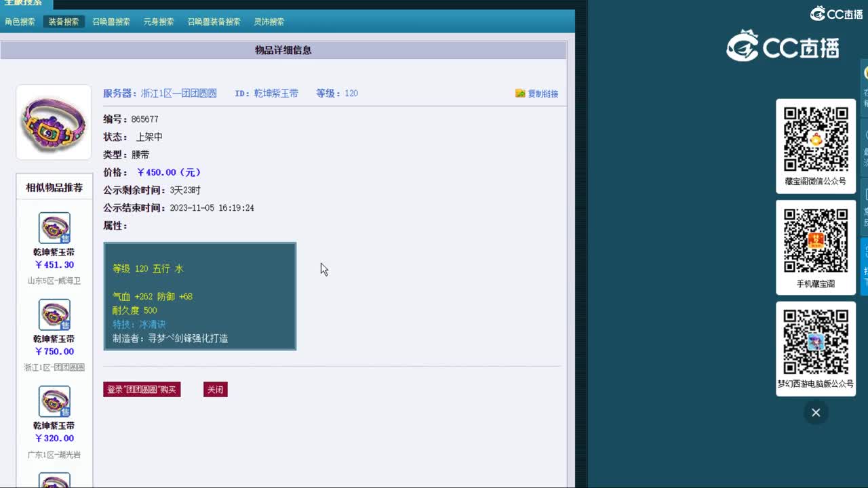Click the 关闭 button
Image resolution: width=868 pixels, height=488 pixels.
215,390
